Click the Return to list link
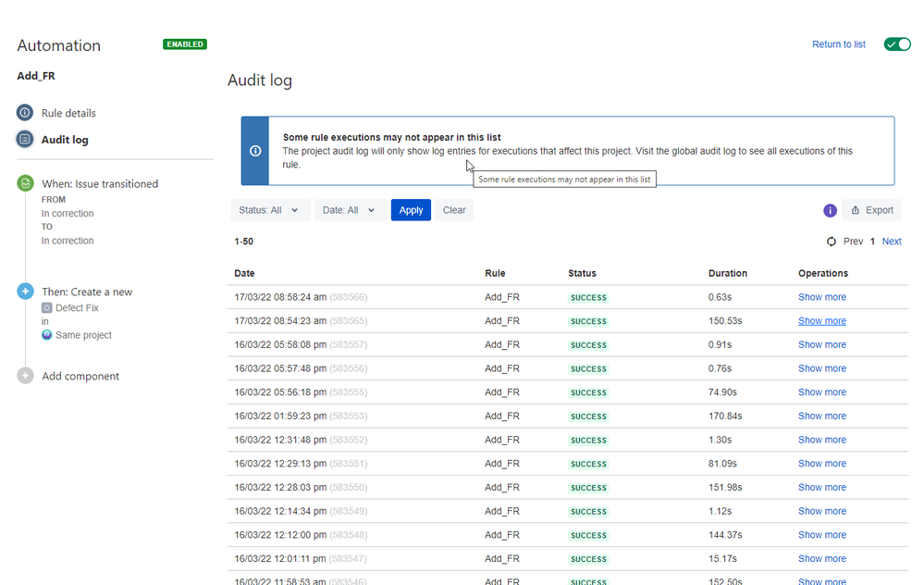 839,44
